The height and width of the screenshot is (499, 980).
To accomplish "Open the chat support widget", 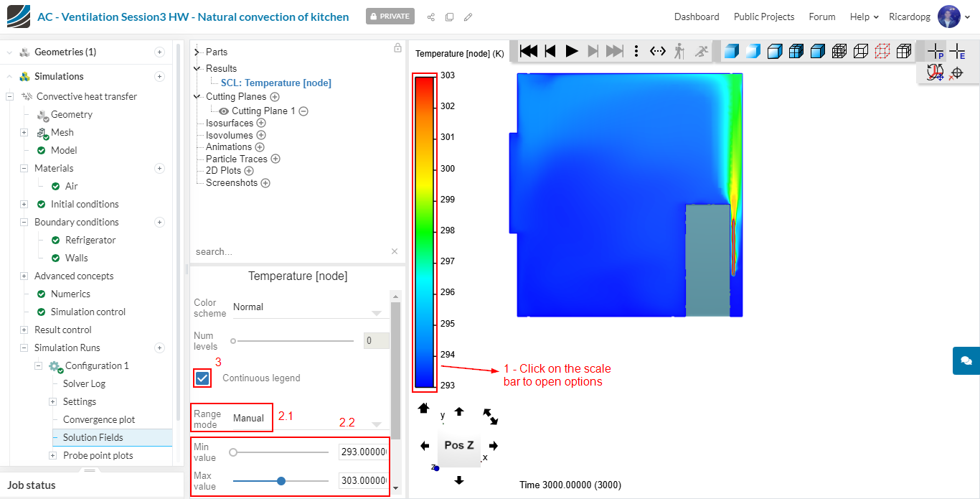I will [966, 360].
